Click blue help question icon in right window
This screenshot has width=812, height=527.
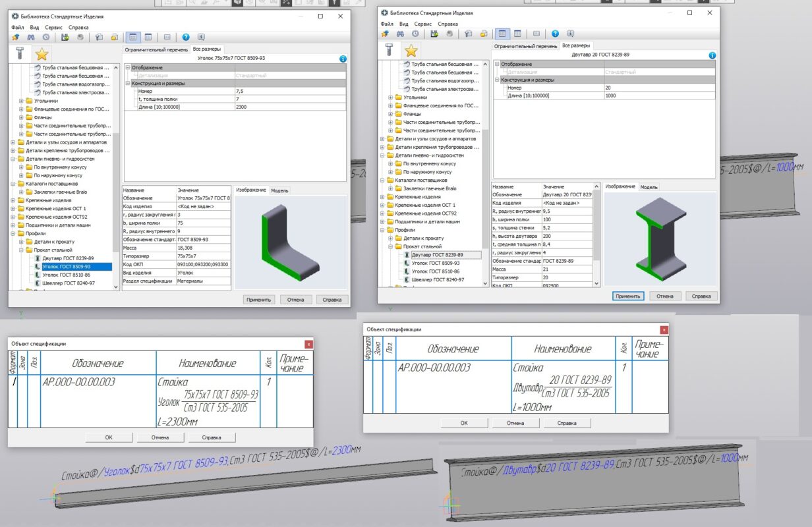556,34
